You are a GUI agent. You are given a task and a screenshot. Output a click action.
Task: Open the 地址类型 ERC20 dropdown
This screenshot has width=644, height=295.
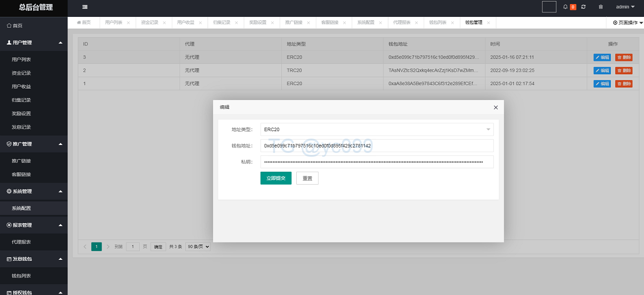click(376, 130)
